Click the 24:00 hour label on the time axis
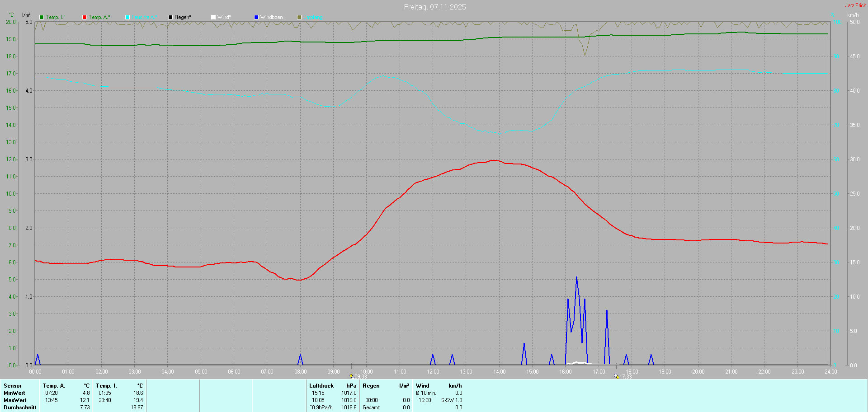The width and height of the screenshot is (868, 412). pos(831,372)
